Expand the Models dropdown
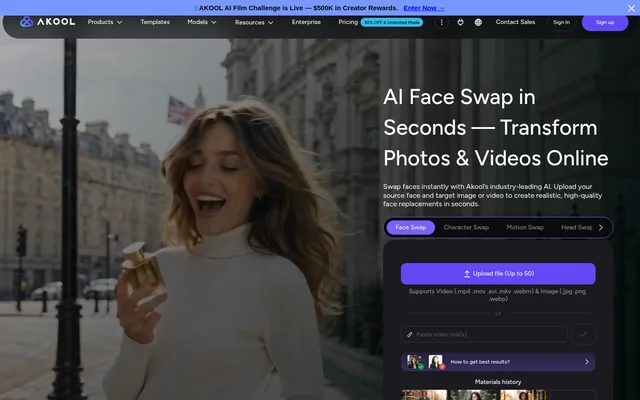 202,22
